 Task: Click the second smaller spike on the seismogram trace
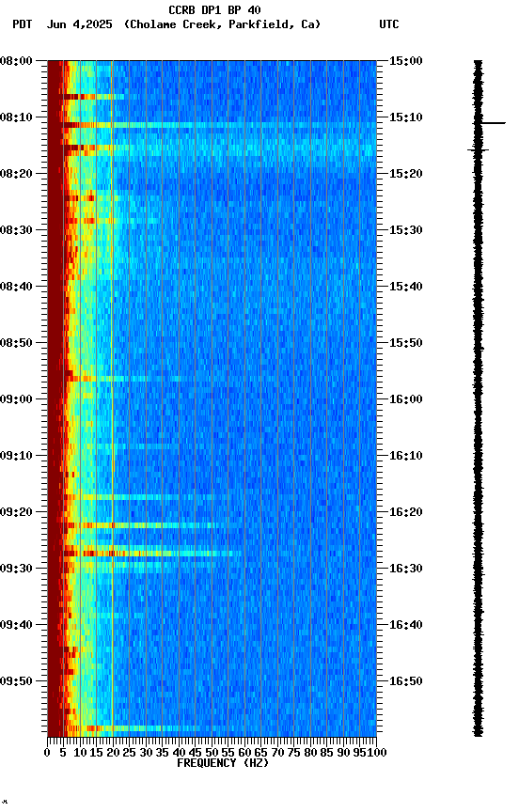click(x=478, y=150)
